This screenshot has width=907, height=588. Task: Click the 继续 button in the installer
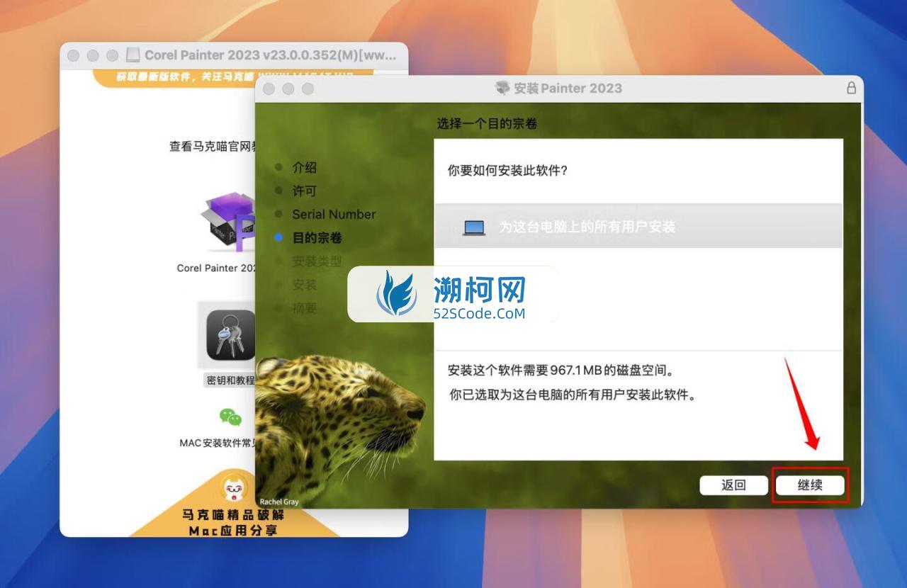(x=810, y=485)
